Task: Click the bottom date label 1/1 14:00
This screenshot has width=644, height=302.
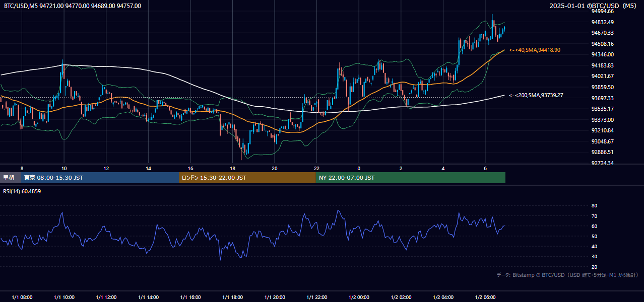Action: coord(148,297)
